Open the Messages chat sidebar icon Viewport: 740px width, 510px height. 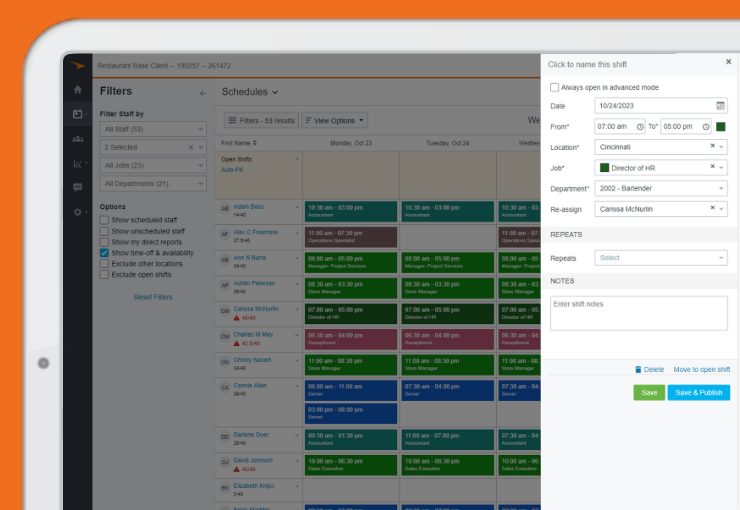coord(78,187)
